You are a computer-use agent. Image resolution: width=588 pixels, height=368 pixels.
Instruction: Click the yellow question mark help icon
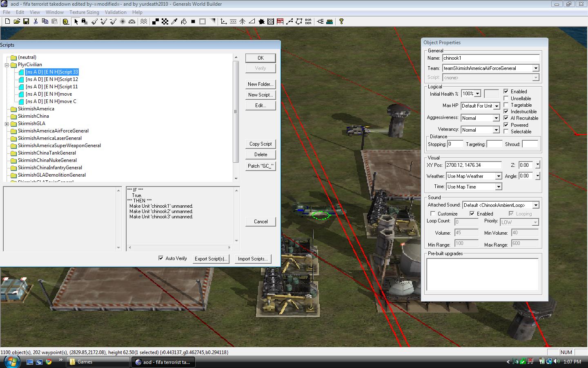(341, 22)
